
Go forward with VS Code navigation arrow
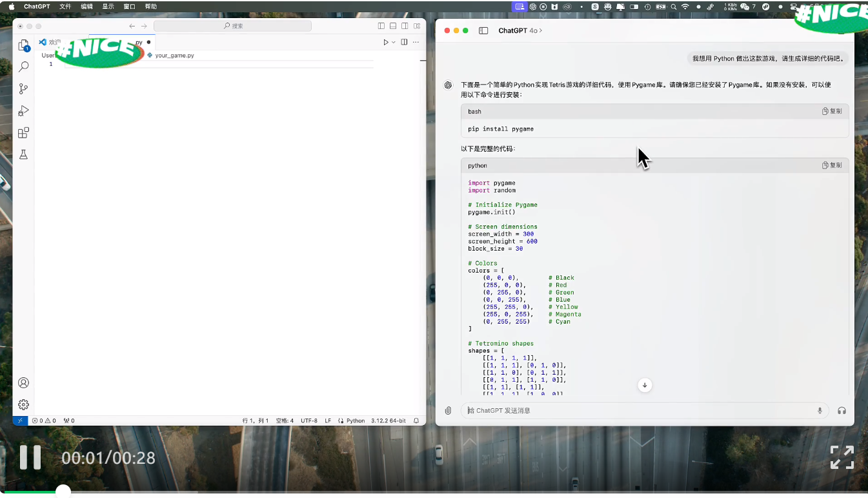point(144,26)
